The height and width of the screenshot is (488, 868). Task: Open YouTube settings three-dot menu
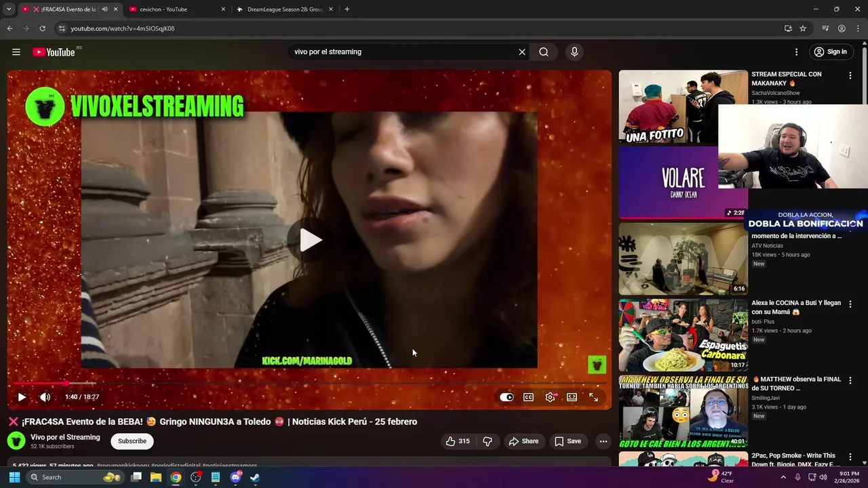[797, 52]
